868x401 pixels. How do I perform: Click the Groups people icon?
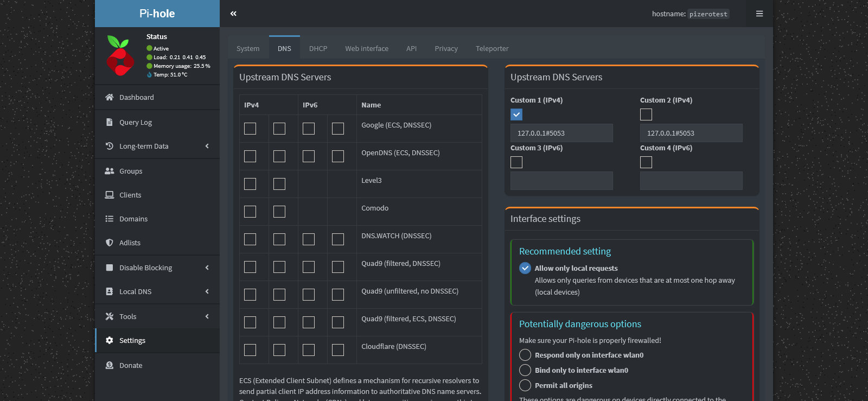109,171
